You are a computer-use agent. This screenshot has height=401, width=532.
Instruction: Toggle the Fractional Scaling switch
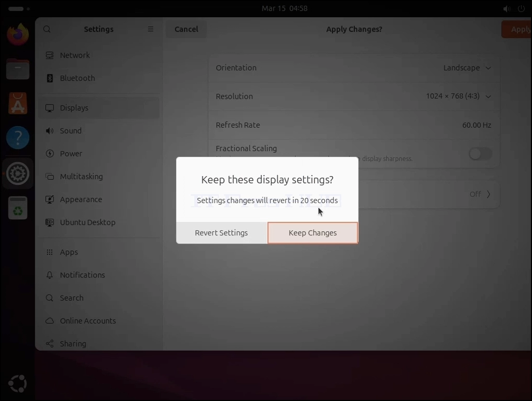click(x=481, y=154)
